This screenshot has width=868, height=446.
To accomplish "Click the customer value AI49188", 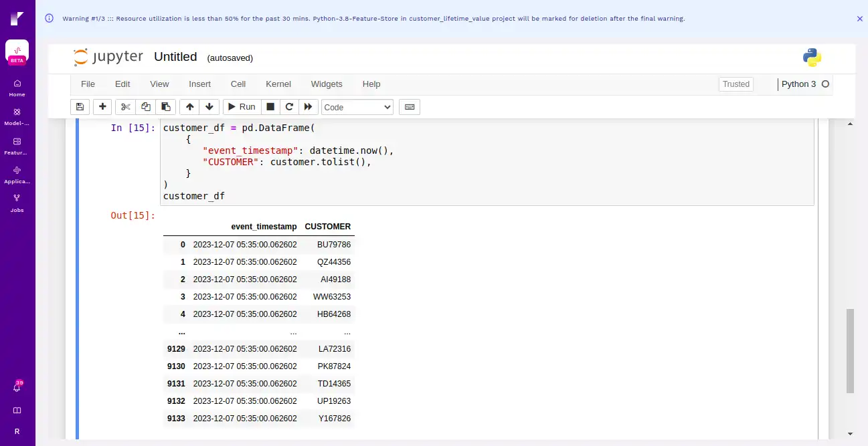I will click(335, 280).
